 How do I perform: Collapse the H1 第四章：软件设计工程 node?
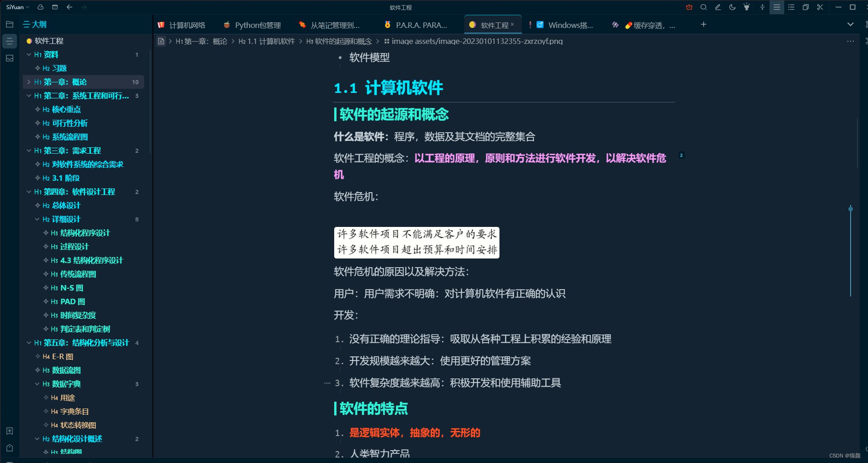point(29,192)
